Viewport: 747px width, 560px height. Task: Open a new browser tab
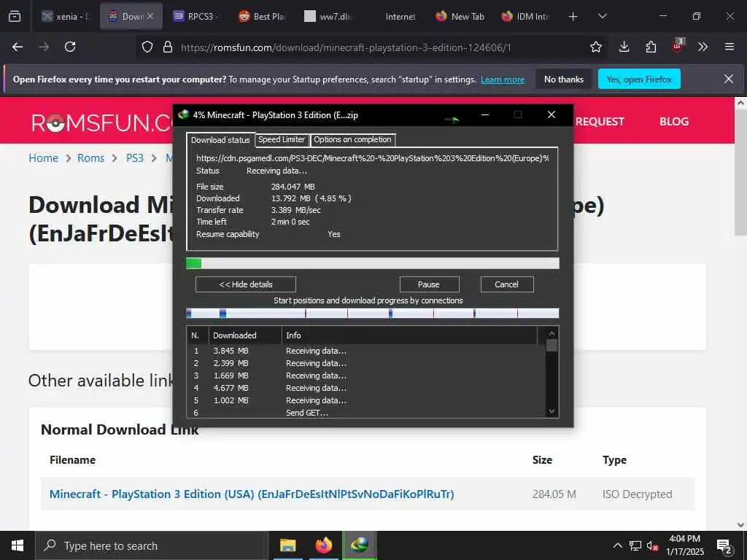point(573,17)
